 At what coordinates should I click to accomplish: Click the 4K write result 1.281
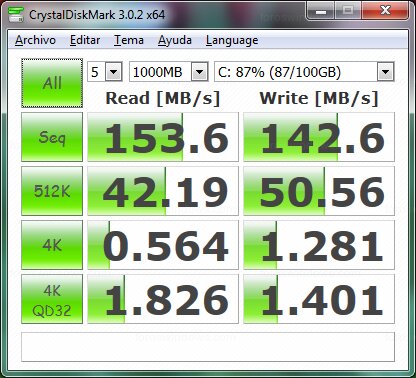click(319, 245)
